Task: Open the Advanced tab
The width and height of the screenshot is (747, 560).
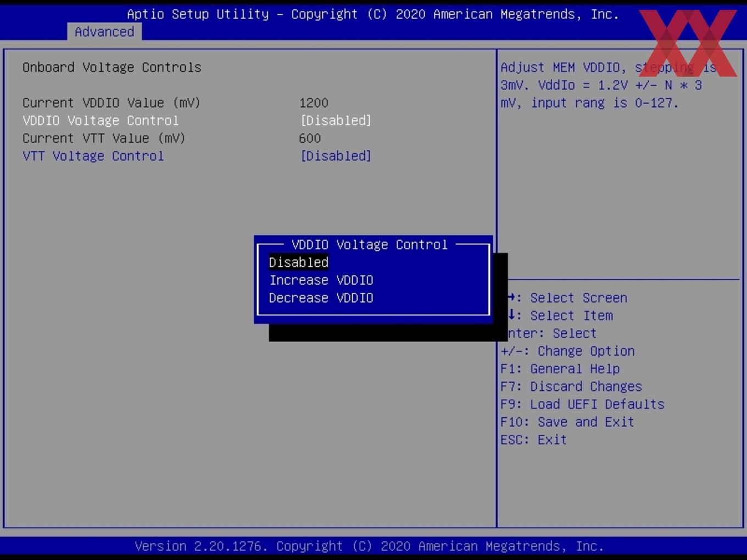Action: point(104,32)
